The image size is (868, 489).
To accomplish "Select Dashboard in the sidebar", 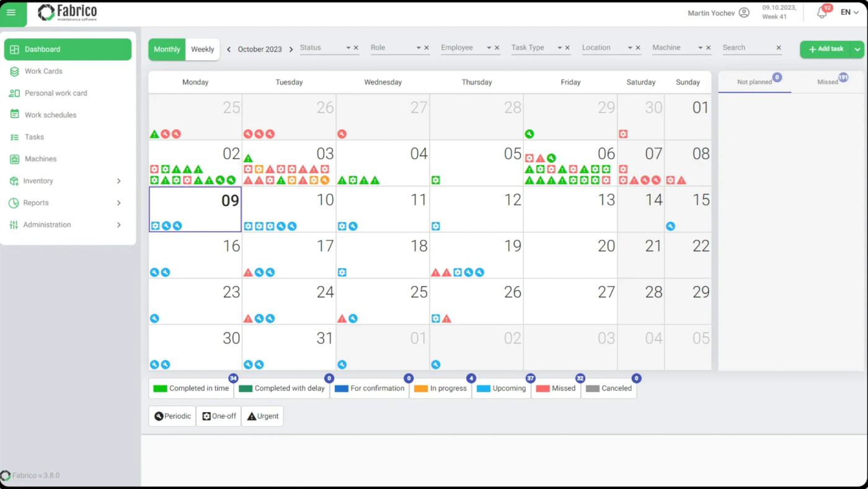I will 68,50.
